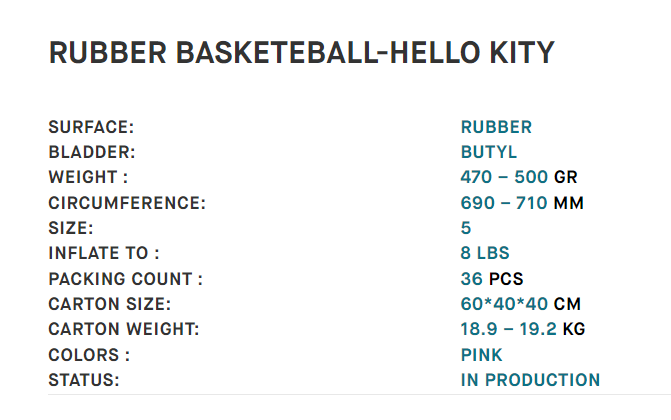Select the 36 packing count link
Viewport: 671px width, 420px height.
(471, 279)
